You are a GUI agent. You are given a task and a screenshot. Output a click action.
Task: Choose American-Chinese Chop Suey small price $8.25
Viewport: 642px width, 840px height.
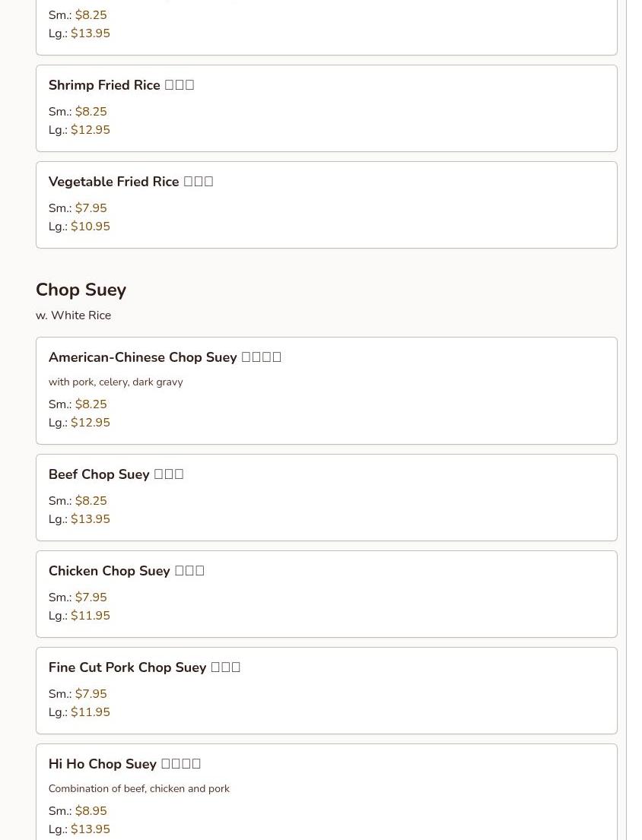pos(91,404)
